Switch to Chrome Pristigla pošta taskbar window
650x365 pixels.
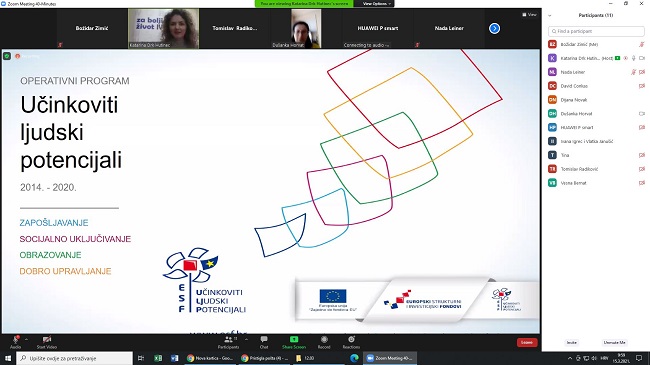point(264,358)
